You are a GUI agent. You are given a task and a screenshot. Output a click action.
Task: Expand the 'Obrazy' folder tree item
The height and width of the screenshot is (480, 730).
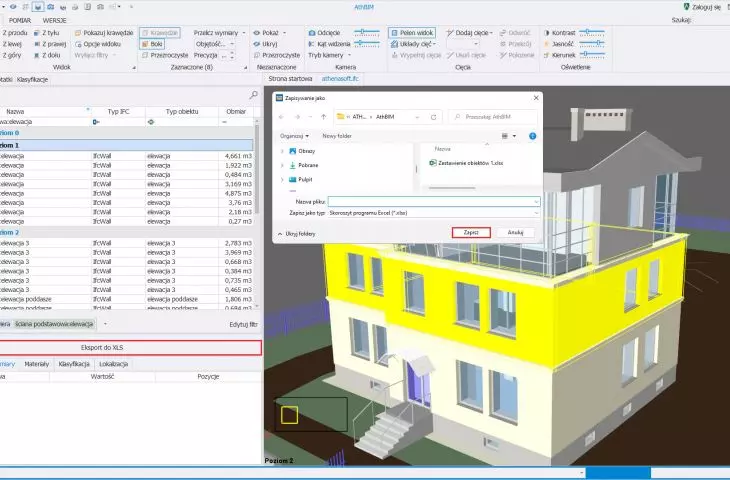[x=282, y=151]
